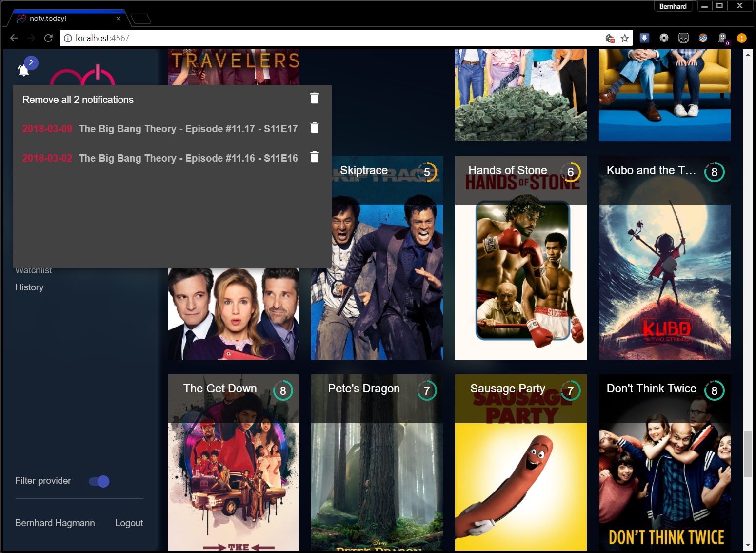The width and height of the screenshot is (756, 553).
Task: Open the Kubo and the Two Strings card
Action: click(664, 273)
